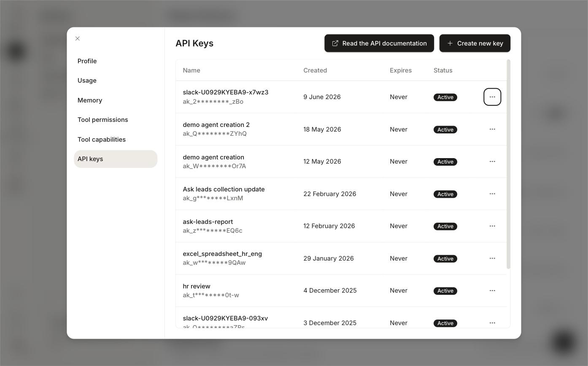588x366 pixels.
Task: Select key name Ask leads collection update
Action: tap(224, 189)
